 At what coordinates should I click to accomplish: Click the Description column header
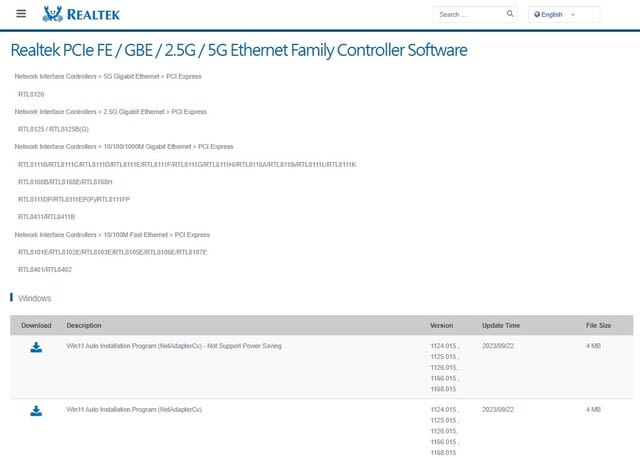pyautogui.click(x=84, y=325)
